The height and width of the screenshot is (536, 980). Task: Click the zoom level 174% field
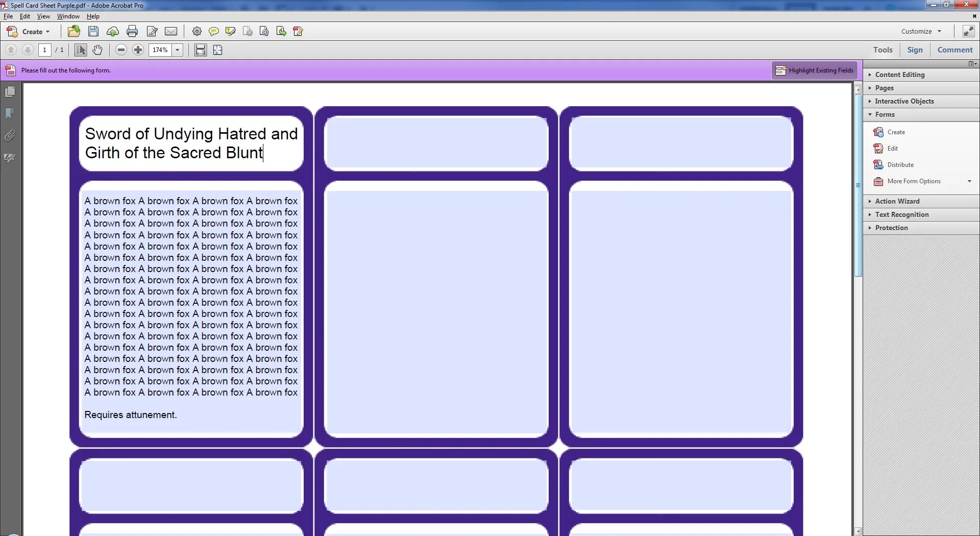pos(160,50)
